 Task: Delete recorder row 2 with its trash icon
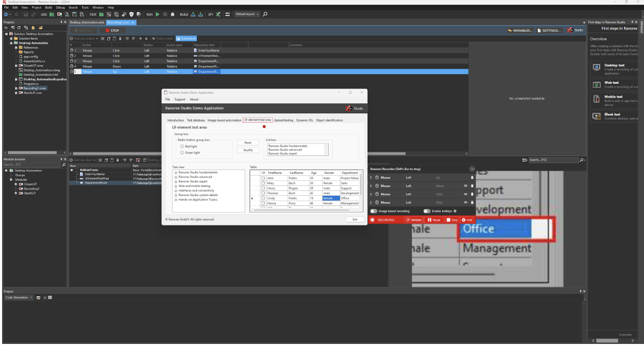coord(472,202)
